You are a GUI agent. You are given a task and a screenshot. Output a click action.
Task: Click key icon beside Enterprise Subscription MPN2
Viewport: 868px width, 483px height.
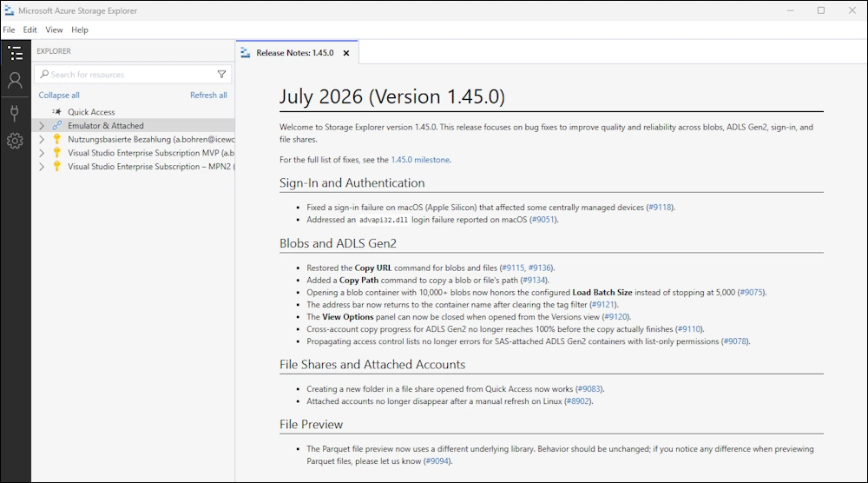56,166
